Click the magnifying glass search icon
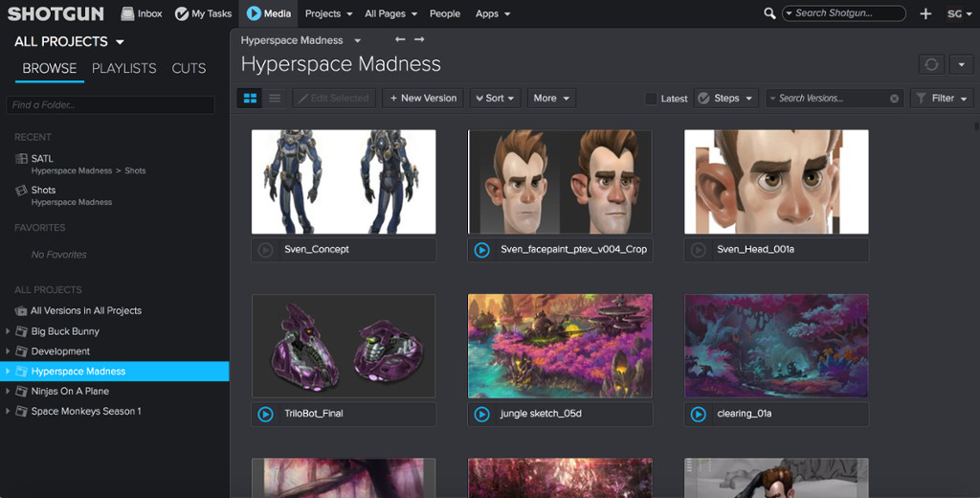The width and height of the screenshot is (980, 498). click(x=769, y=13)
